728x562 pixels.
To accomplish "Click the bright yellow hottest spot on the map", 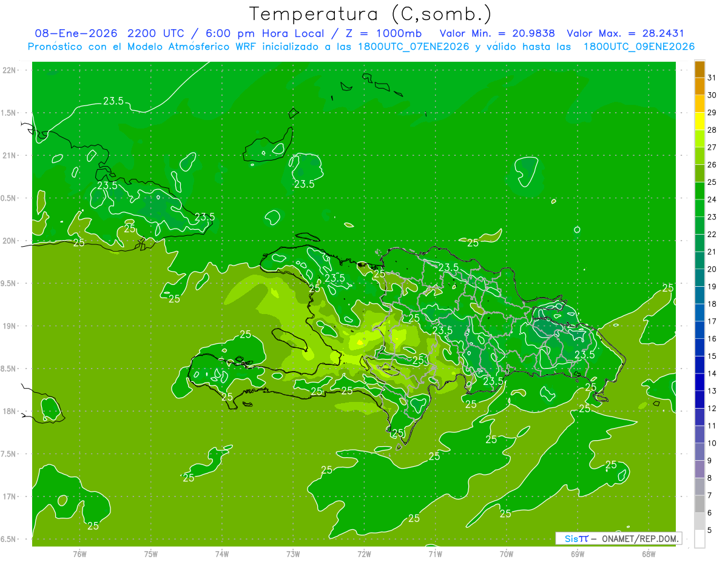I will click(360, 343).
